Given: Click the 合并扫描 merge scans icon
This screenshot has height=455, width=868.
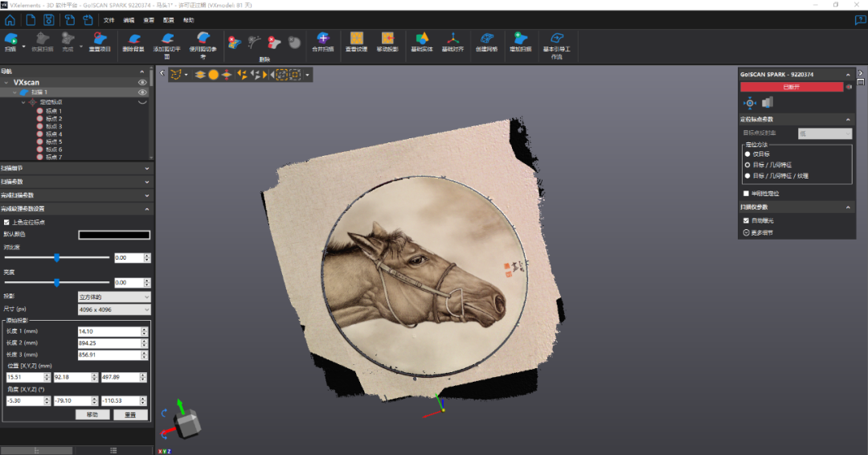Looking at the screenshot, I should tap(323, 42).
